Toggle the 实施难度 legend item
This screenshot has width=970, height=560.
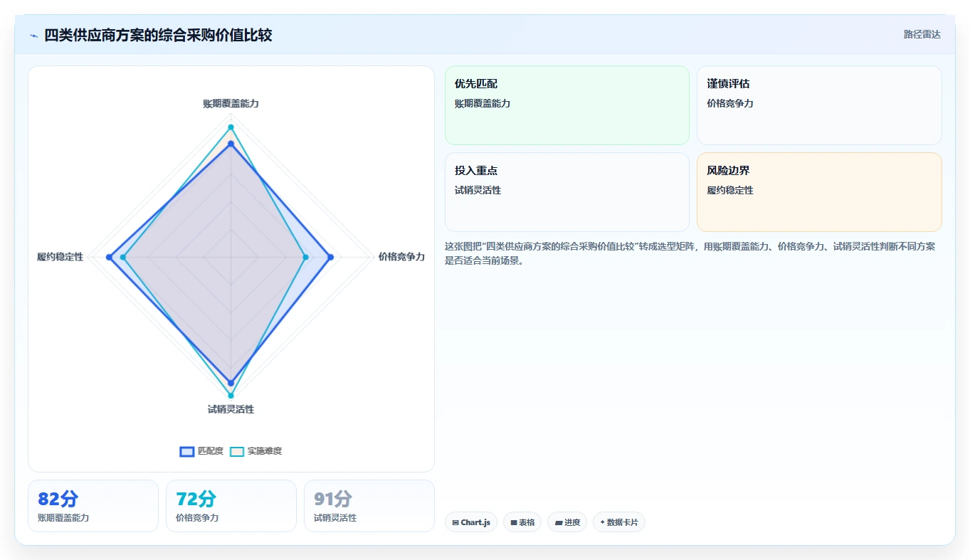click(x=256, y=451)
